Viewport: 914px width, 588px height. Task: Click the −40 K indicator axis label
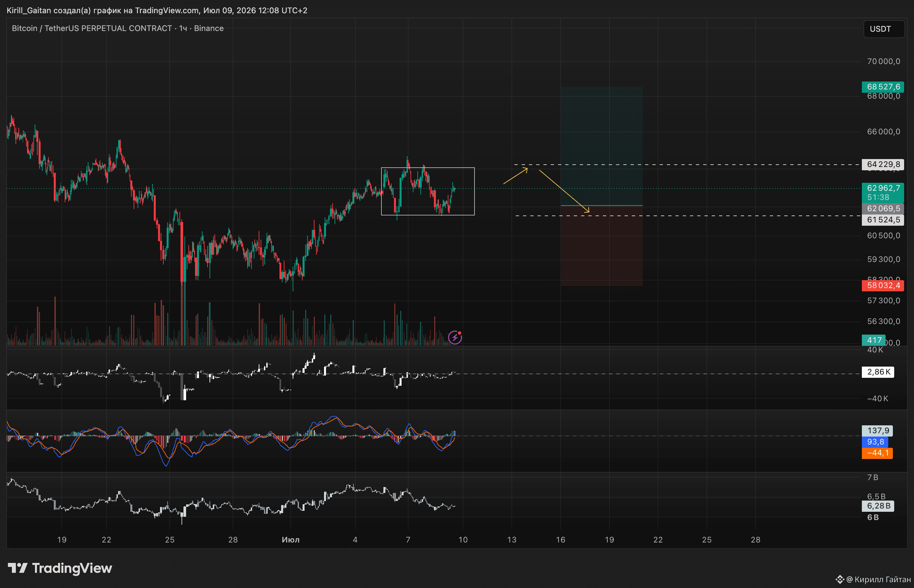tap(877, 399)
